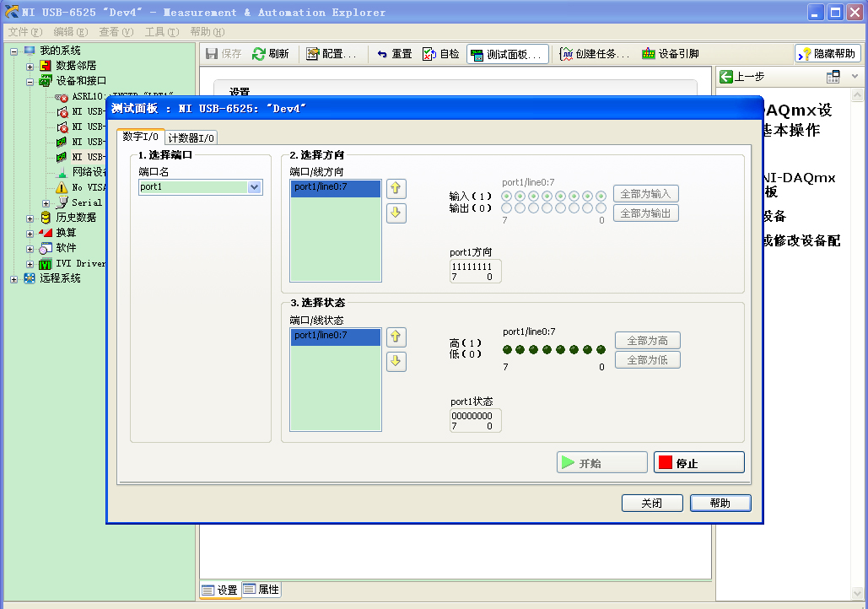Set line 1 direction to output

point(588,208)
